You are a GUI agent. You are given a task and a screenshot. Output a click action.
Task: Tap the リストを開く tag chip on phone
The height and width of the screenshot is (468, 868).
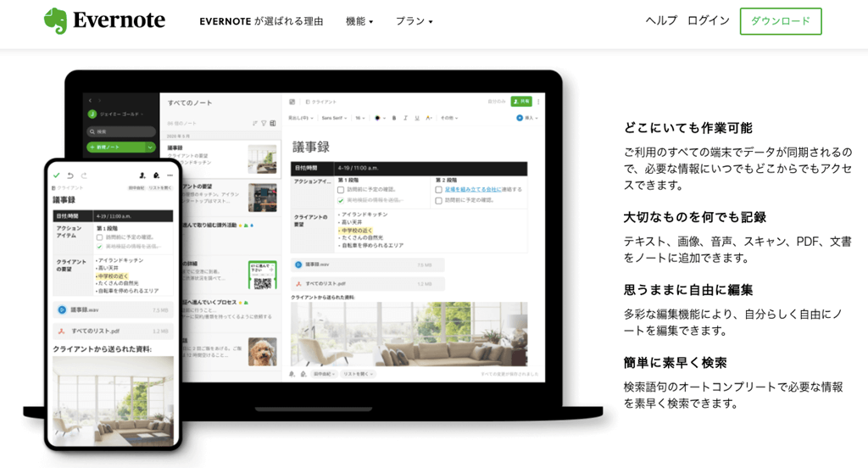(x=160, y=187)
